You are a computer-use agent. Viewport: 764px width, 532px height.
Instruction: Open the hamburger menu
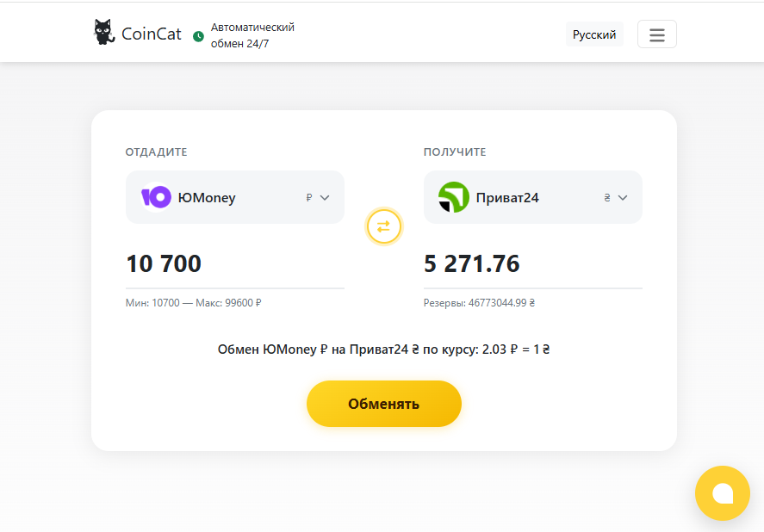click(657, 34)
